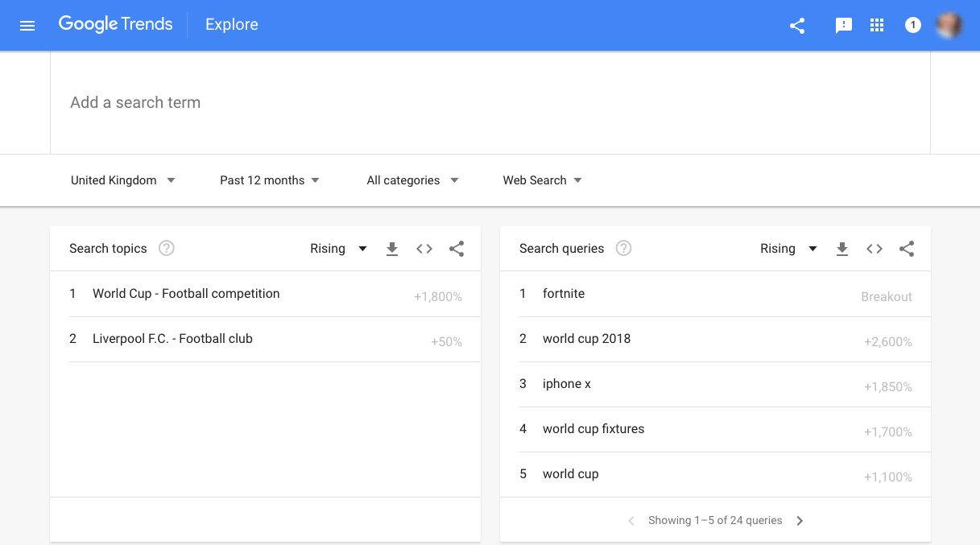The width and height of the screenshot is (980, 545).
Task: Open the All categories dropdown
Action: pyautogui.click(x=412, y=180)
